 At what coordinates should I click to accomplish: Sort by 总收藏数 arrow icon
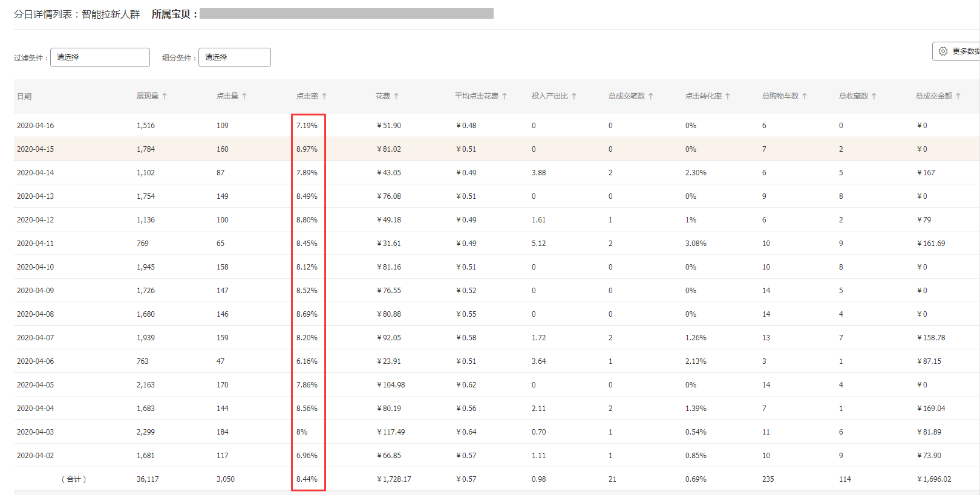click(x=874, y=96)
